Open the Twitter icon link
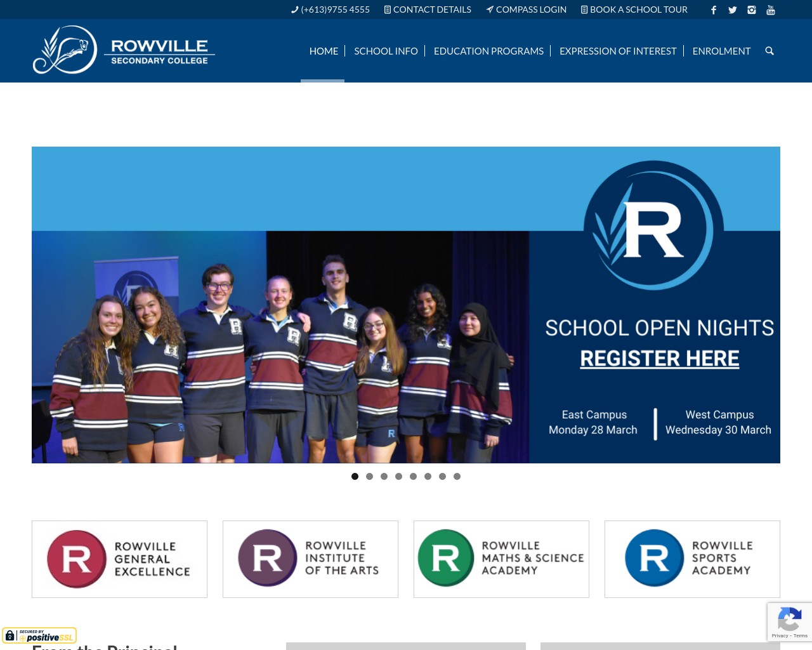Screen dimensions: 812x650 pos(733,10)
